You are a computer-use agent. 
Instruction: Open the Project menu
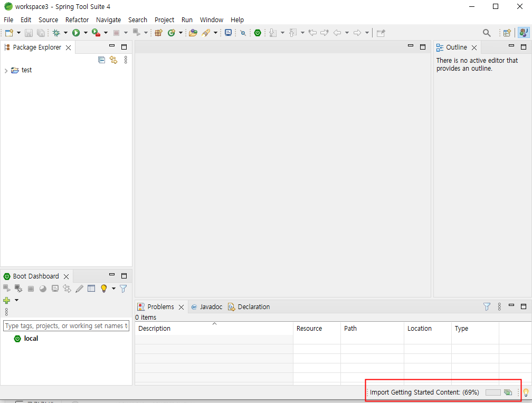(164, 20)
